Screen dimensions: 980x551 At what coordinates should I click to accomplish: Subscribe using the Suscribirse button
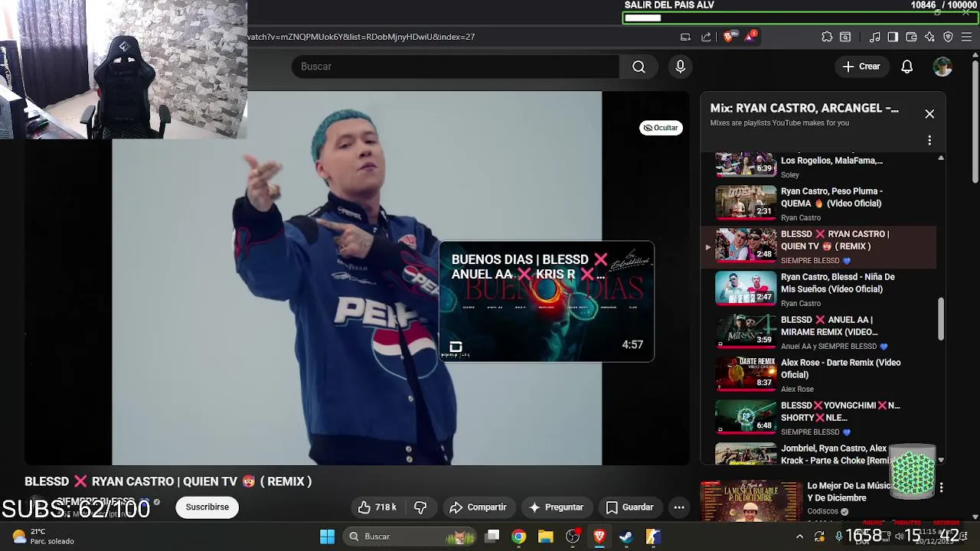[207, 507]
